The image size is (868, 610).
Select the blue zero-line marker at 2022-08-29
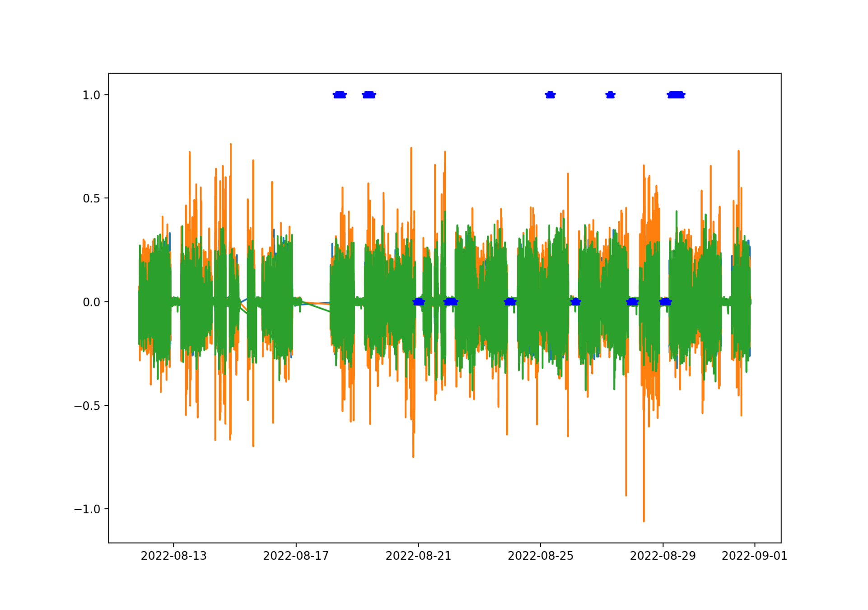pyautogui.click(x=665, y=302)
